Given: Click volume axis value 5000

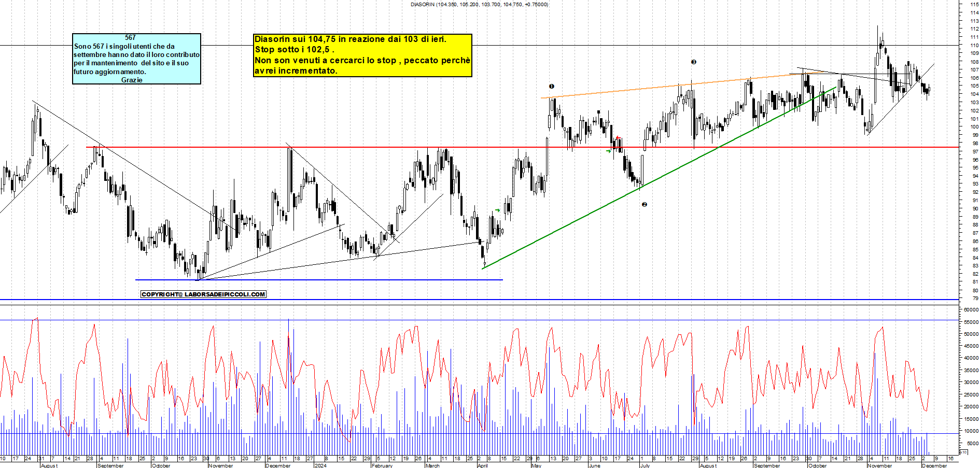Looking at the screenshot, I should point(973,444).
